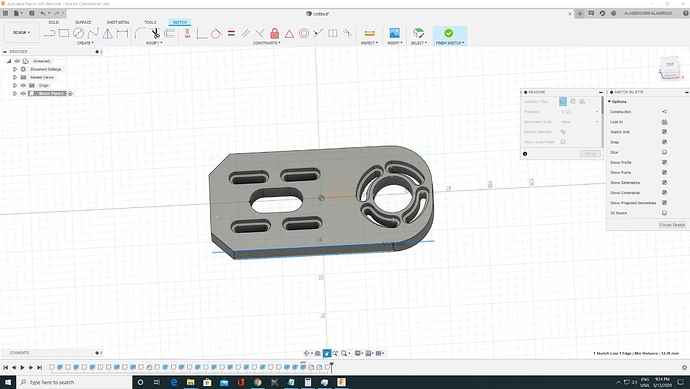Click the Inspect measure ruler icon
Image resolution: width=690 pixels, height=389 pixels.
tap(370, 33)
